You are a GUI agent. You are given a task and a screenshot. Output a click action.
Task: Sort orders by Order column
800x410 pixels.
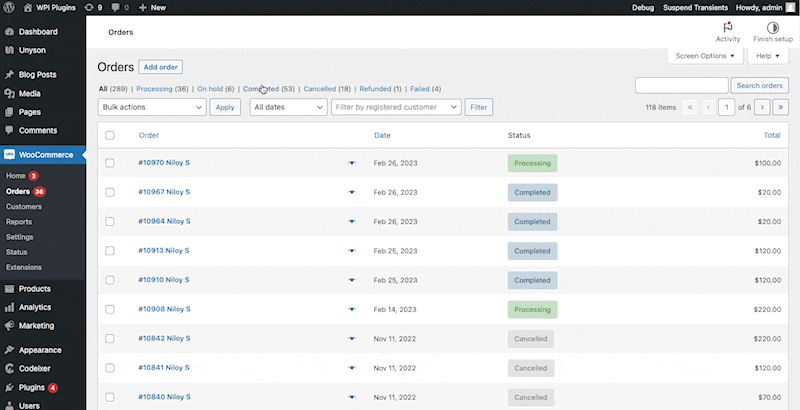[x=148, y=135]
